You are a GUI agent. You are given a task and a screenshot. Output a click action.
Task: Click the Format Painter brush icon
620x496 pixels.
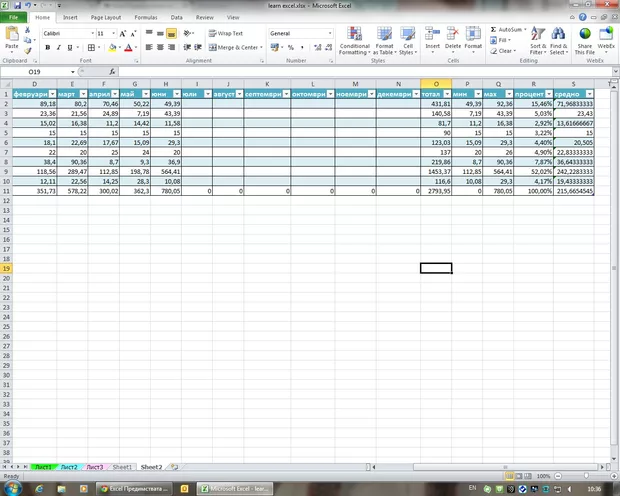pos(29,48)
